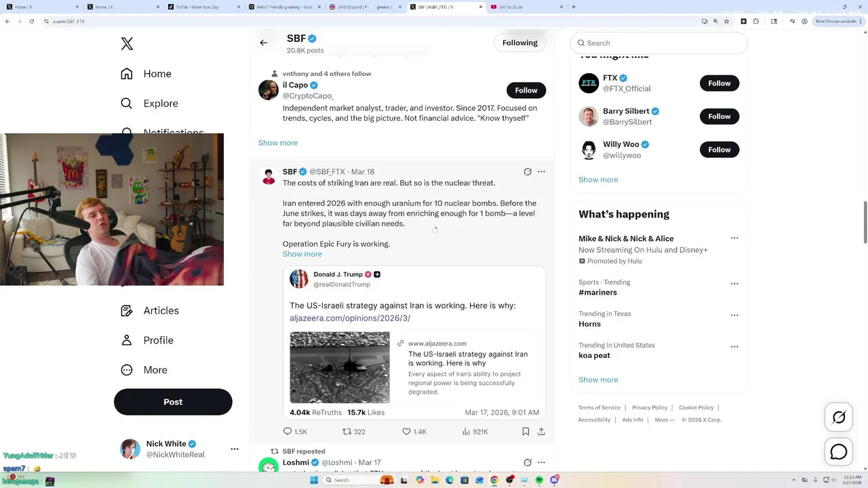
Task: Open the Messages chat floating button
Action: click(x=839, y=451)
